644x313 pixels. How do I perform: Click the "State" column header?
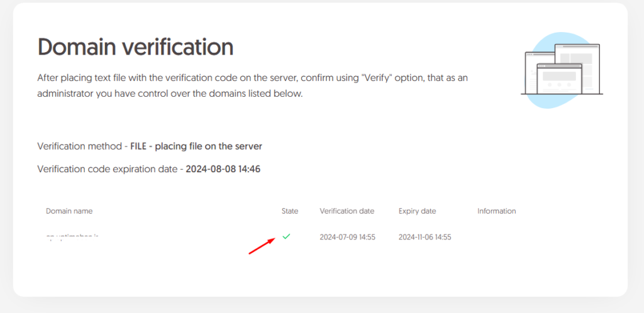(290, 211)
